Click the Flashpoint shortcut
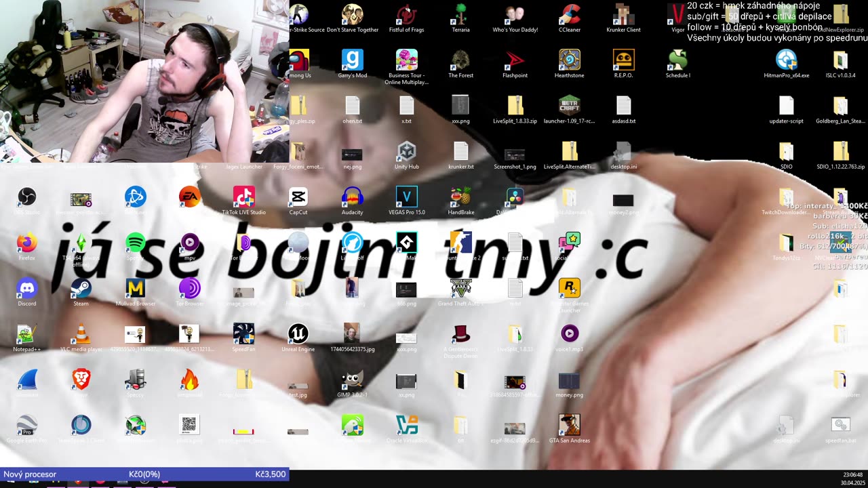Image resolution: width=868 pixels, height=488 pixels. [x=515, y=63]
